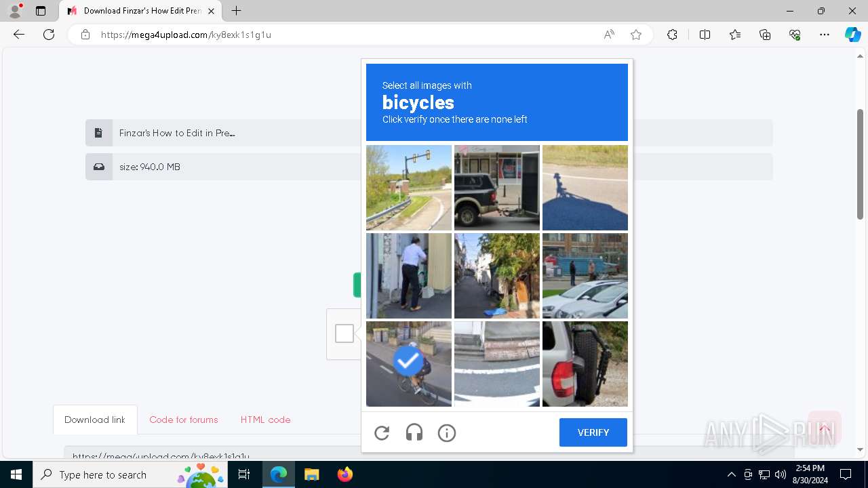Close the Download Finzar's tab

(x=211, y=11)
